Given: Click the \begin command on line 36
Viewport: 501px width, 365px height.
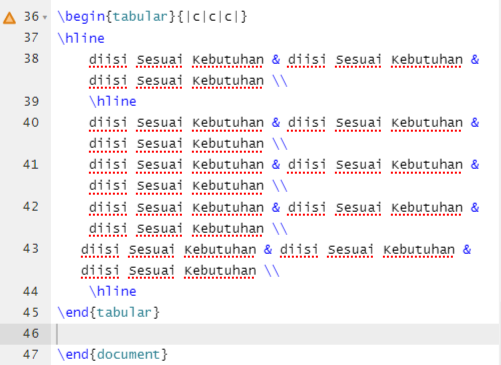Looking at the screenshot, I should [81, 16].
